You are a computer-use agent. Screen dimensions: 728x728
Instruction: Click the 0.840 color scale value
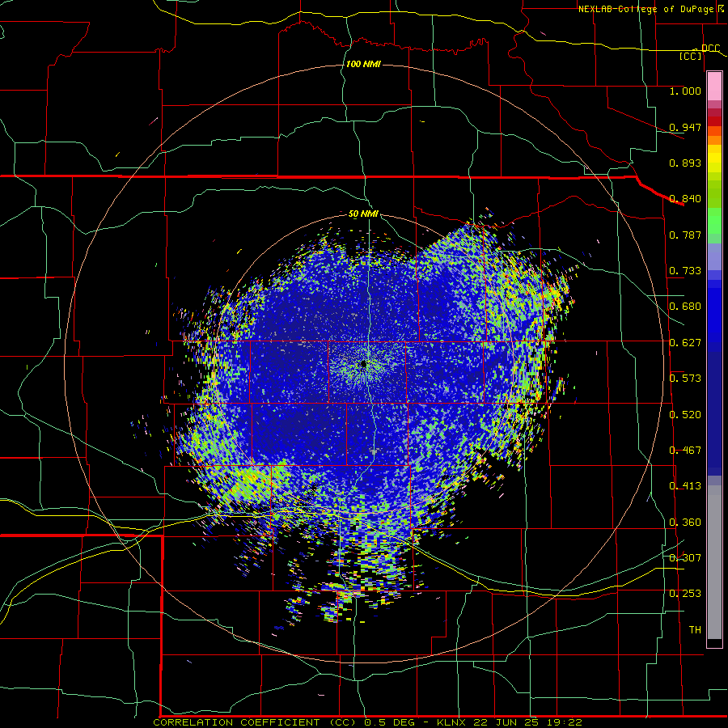click(x=685, y=199)
